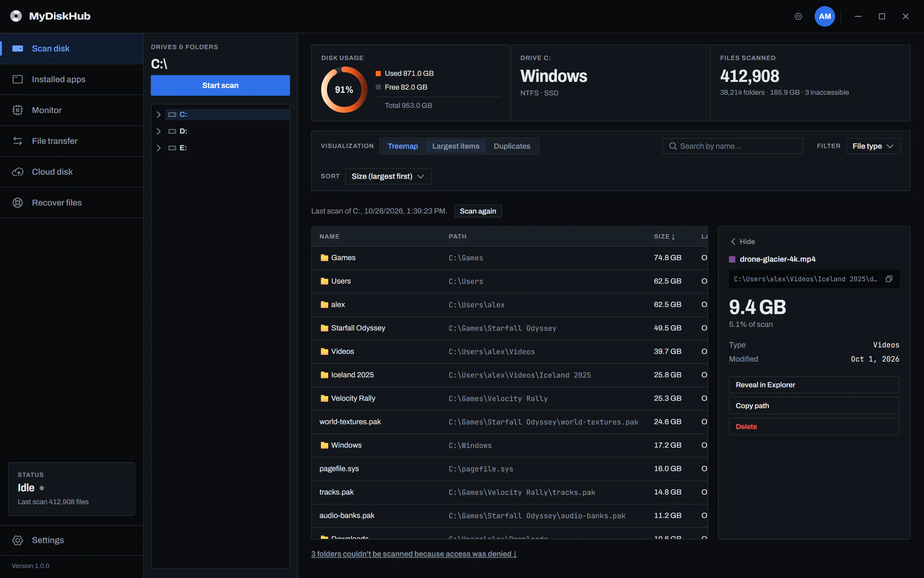Select the pagefile.sys row
924x578 pixels.
pos(509,469)
